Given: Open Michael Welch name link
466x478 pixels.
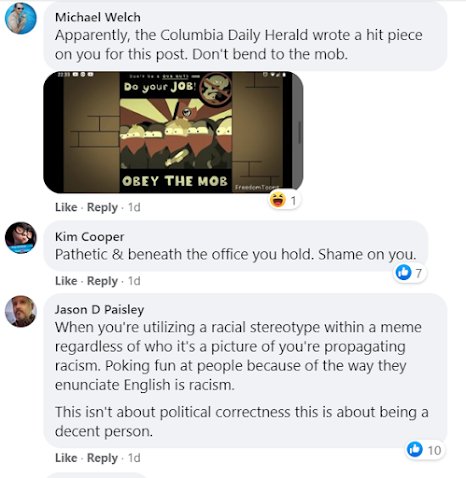Looking at the screenshot, I should pos(98,17).
